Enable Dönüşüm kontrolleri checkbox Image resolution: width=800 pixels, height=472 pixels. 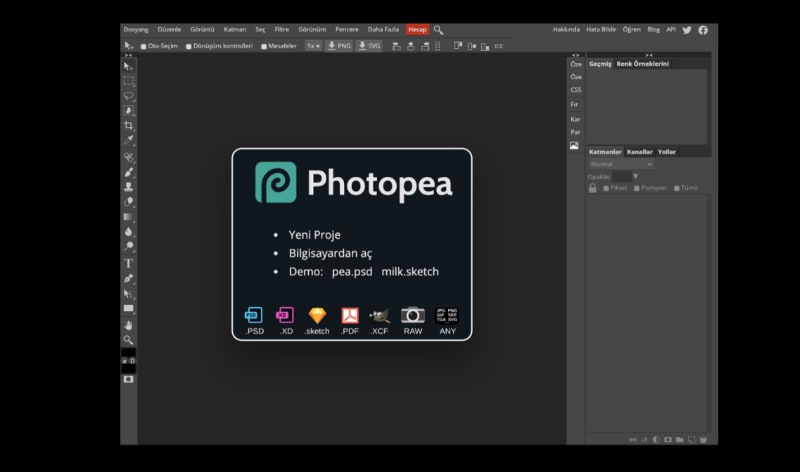click(189, 46)
